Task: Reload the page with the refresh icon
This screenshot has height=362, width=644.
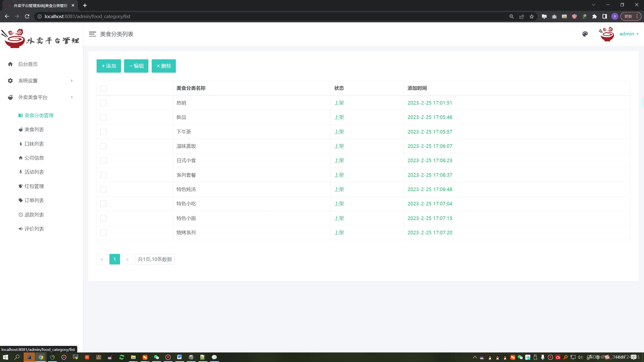Action: click(27, 16)
